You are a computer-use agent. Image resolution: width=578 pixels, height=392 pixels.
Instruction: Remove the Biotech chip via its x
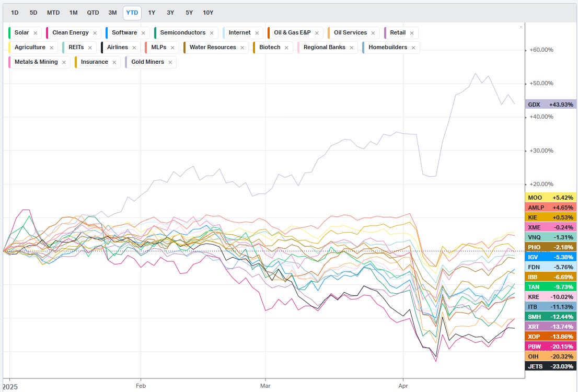click(286, 48)
